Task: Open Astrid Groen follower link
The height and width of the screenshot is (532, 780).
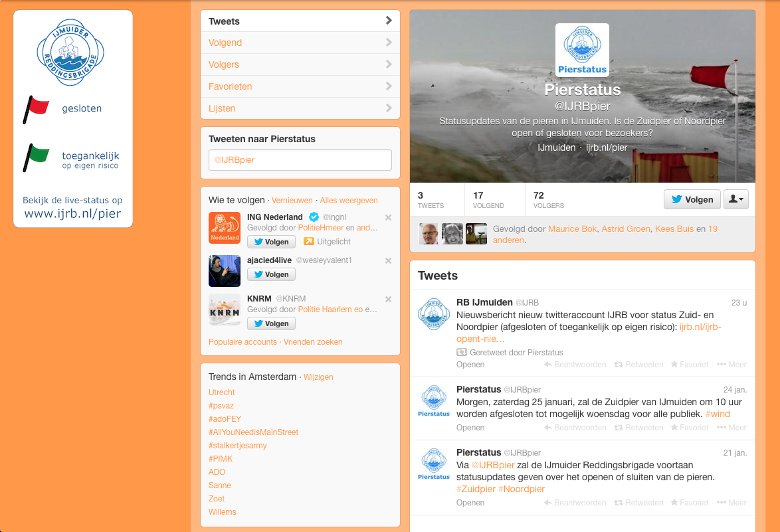Action: click(x=626, y=228)
